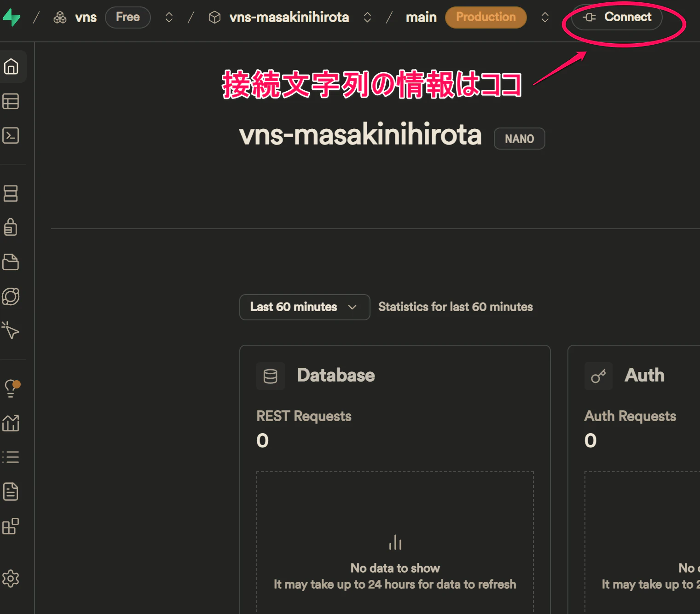
Task: Expand the project switcher chevrons
Action: coord(367,17)
